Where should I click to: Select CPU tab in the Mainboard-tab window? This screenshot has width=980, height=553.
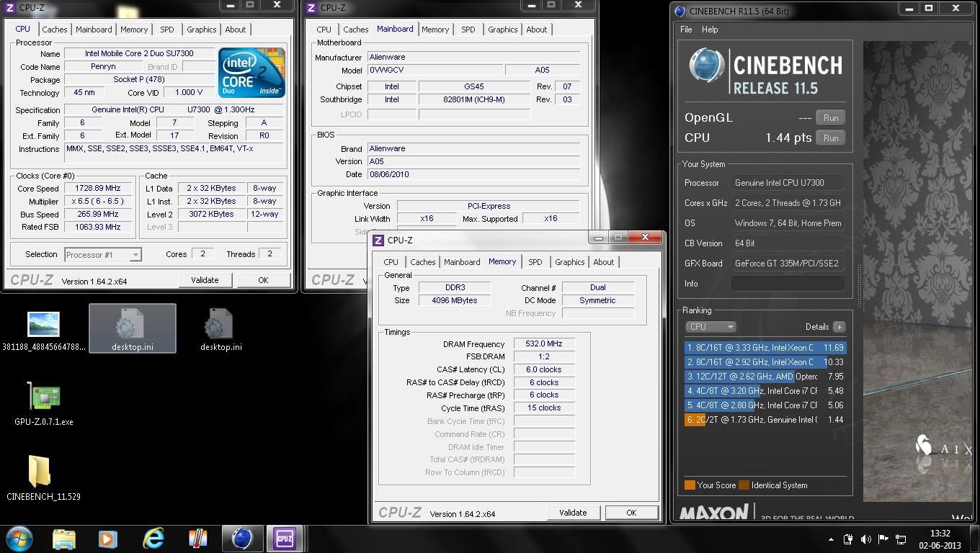click(x=324, y=30)
